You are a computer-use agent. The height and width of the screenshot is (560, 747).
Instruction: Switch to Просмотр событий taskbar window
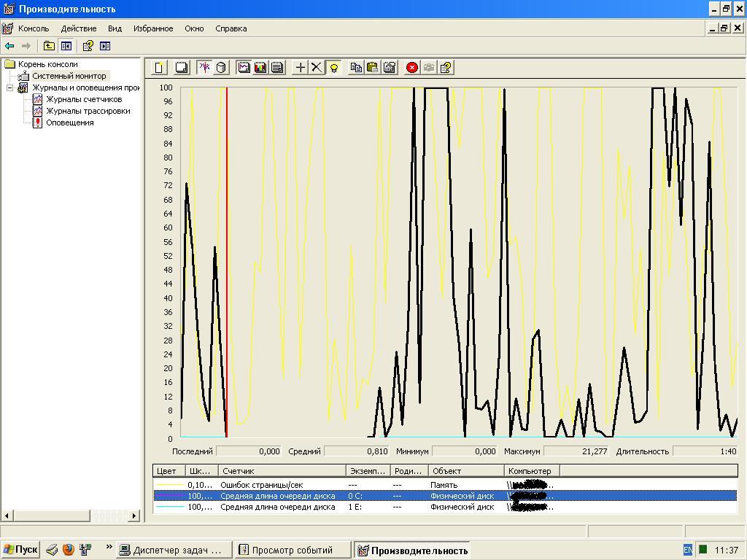[292, 550]
